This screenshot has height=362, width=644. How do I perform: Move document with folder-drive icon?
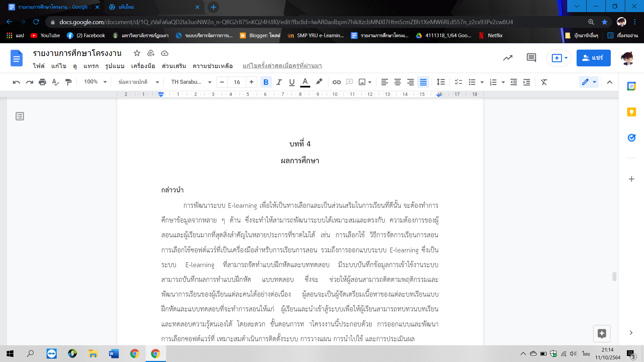tap(151, 53)
